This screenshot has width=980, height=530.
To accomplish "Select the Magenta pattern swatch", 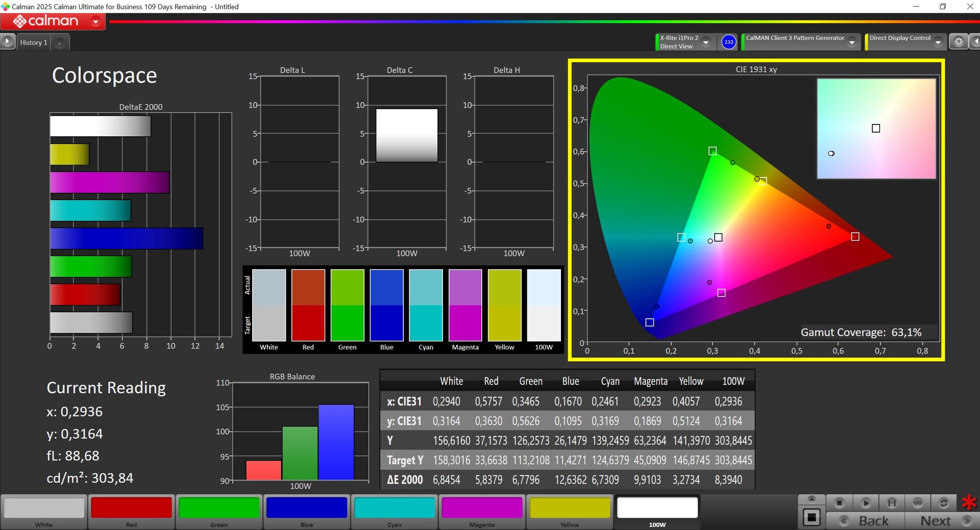I will click(x=481, y=508).
